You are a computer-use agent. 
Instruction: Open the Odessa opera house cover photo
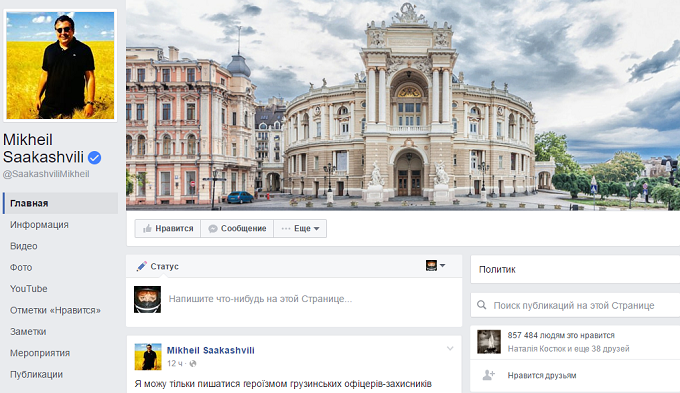coord(403,105)
